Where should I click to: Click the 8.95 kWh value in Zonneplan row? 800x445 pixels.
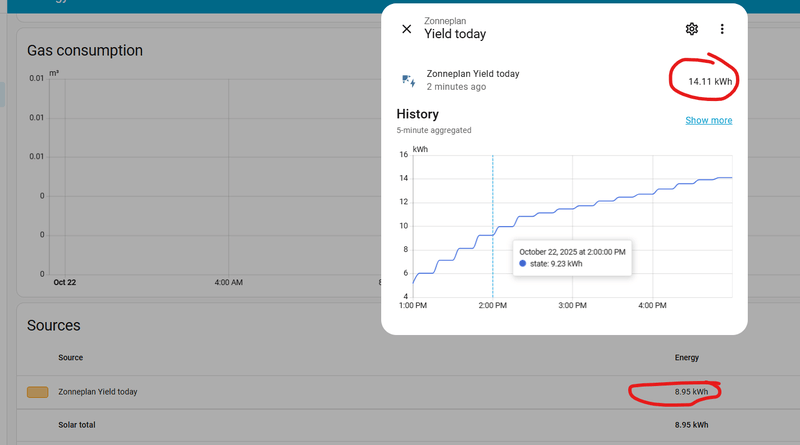(691, 392)
